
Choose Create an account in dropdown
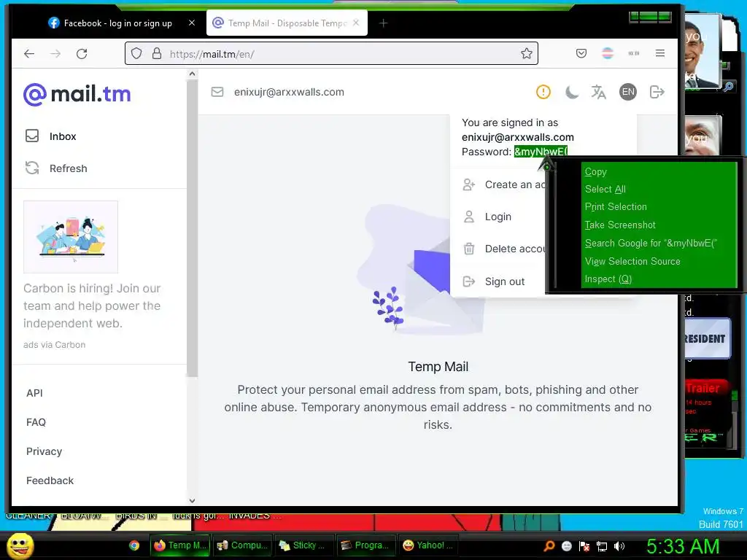tap(504, 184)
